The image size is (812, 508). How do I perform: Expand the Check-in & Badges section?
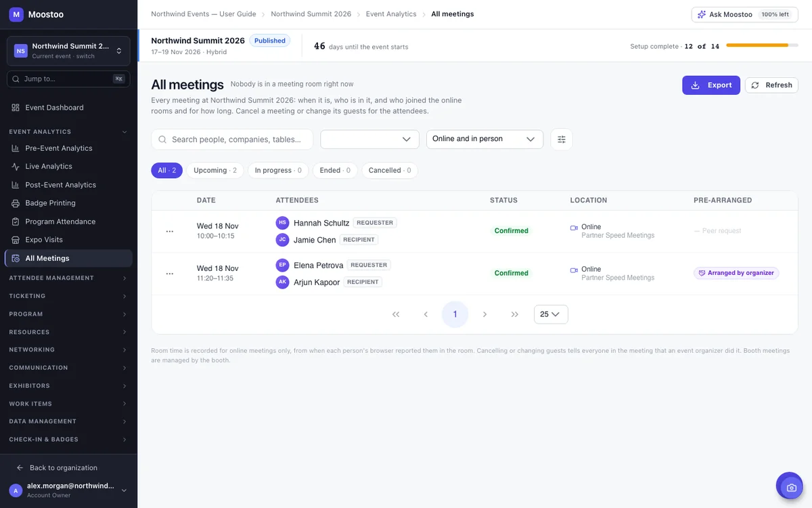click(x=68, y=440)
